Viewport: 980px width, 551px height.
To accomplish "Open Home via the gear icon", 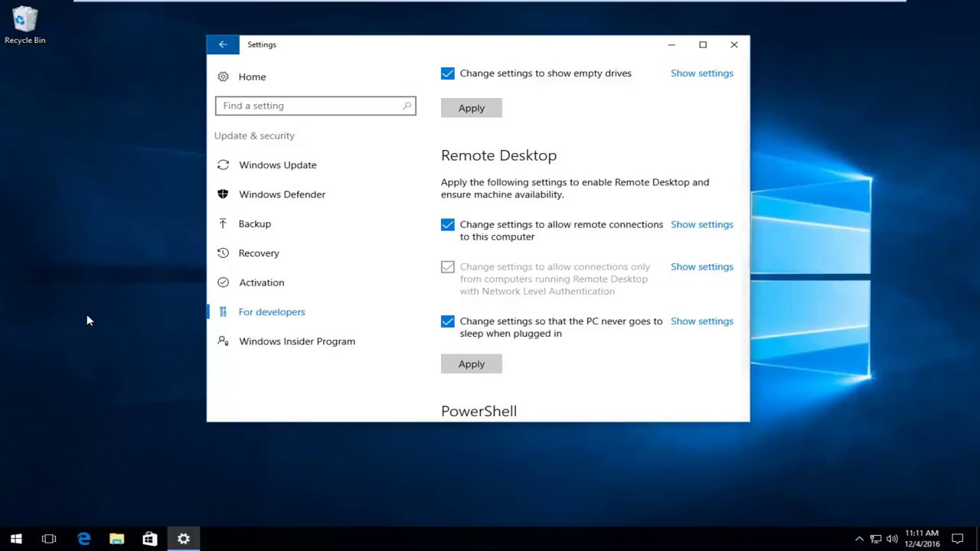I will coord(223,77).
